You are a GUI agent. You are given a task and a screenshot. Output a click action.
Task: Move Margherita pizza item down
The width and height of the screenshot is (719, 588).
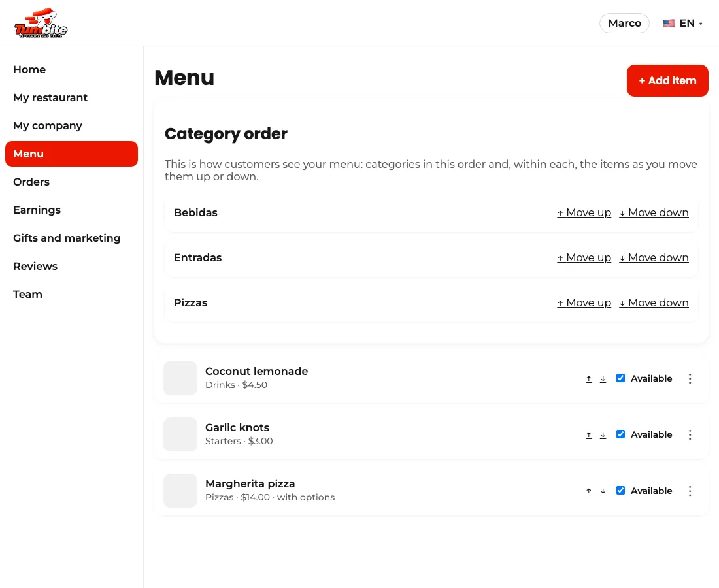(603, 491)
